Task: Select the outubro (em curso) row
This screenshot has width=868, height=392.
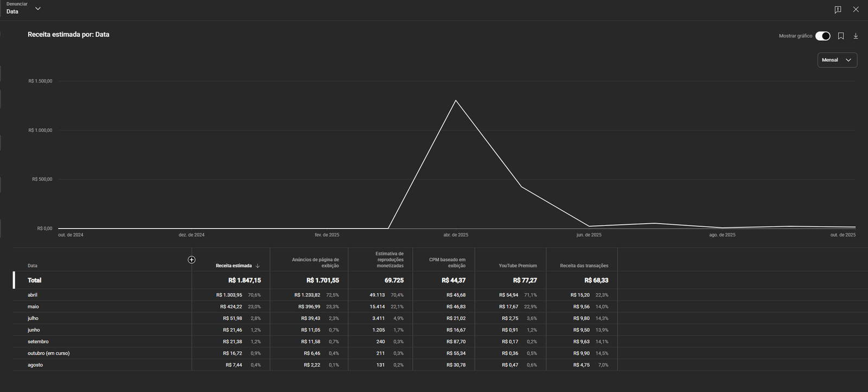Action: click(x=315, y=353)
